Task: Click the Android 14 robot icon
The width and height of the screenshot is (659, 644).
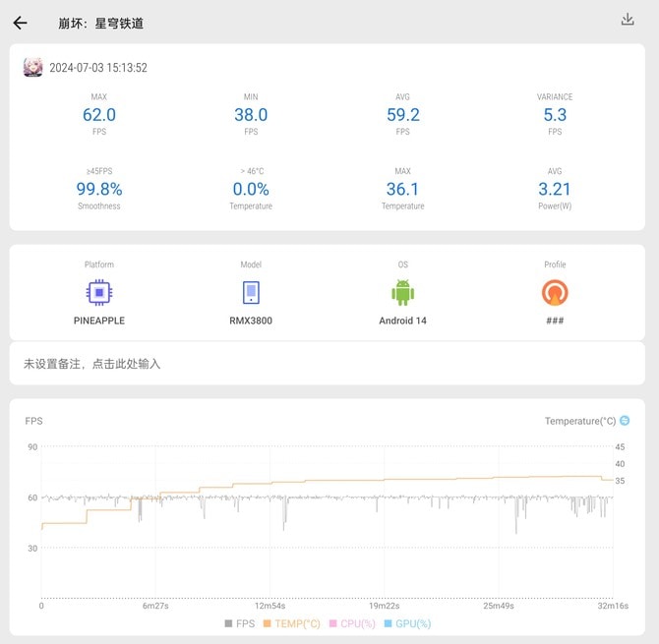Action: coord(402,293)
